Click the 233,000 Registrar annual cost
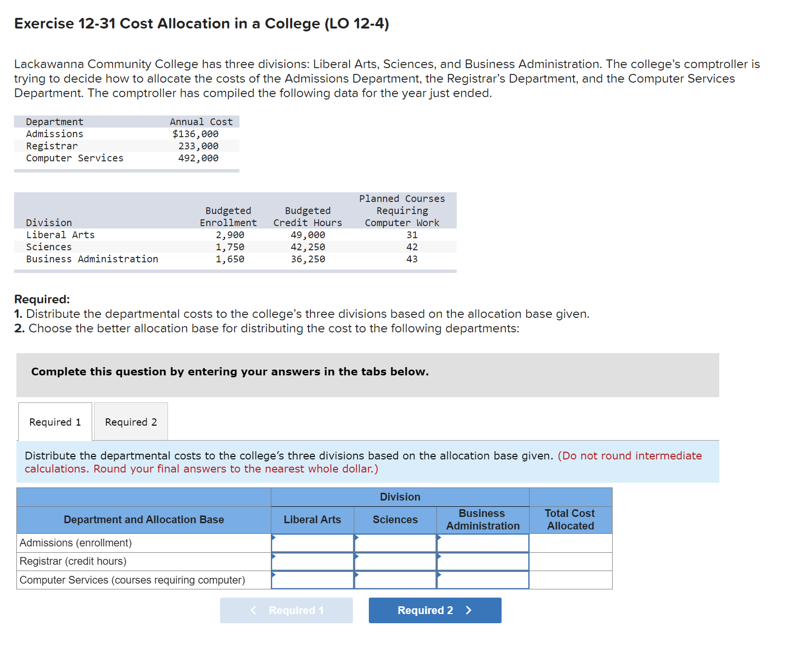Screen dimensions: 812x658 pyautogui.click(x=198, y=146)
